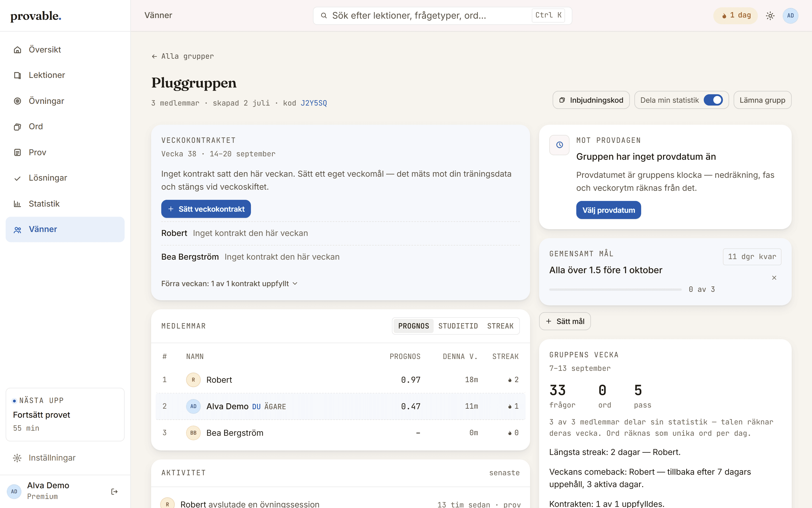812x508 pixels.
Task: Click Robert's prognos value 0.97
Action: [411, 380]
